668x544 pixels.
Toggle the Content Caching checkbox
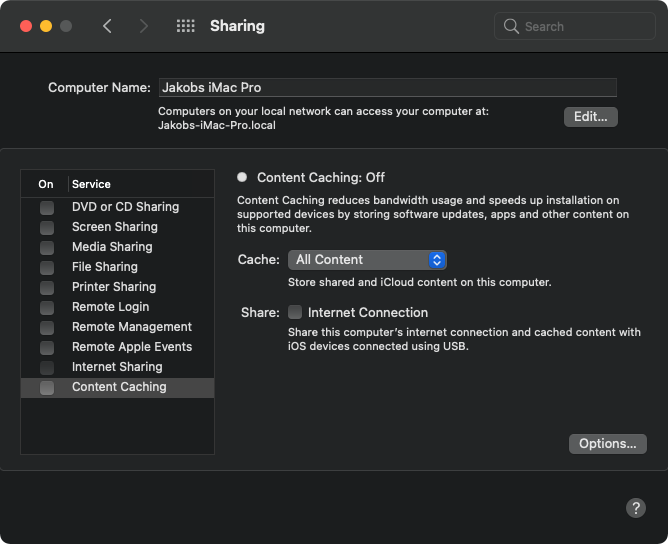(47, 387)
